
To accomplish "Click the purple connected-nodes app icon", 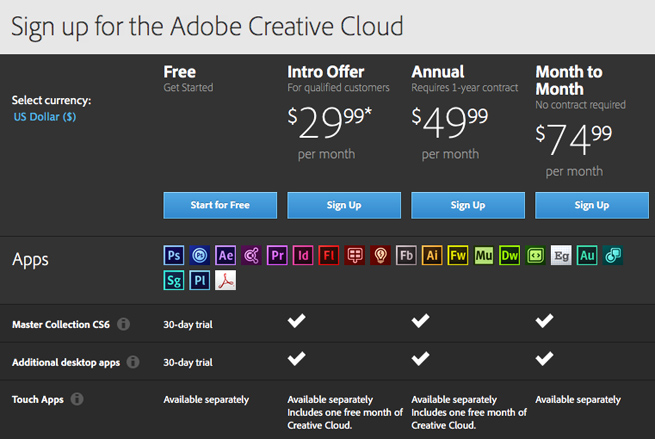I will [x=251, y=255].
